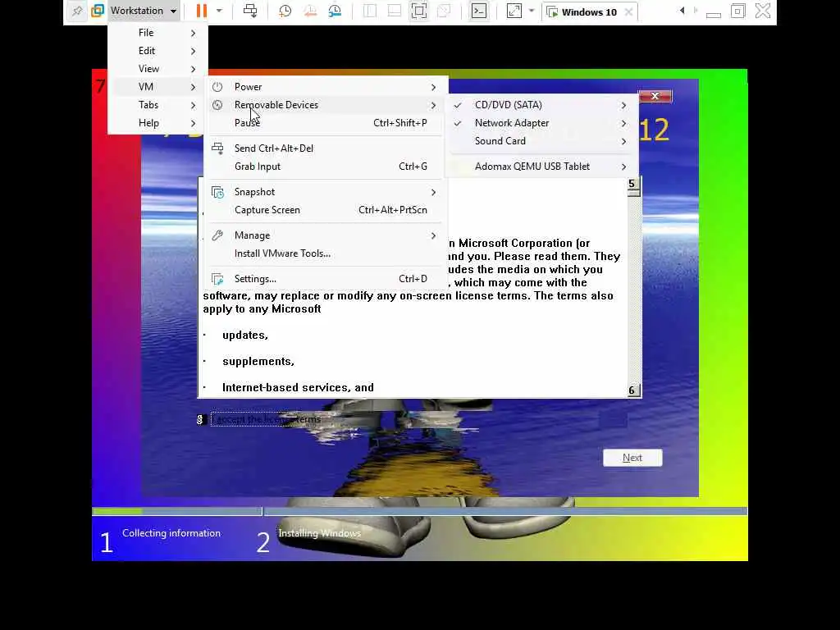Click the power icon next to Power
The height and width of the screenshot is (630, 840).
(x=217, y=87)
